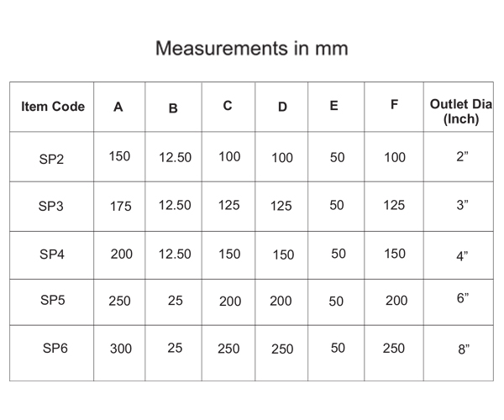Screen dimensions: 504x420
Task: Click the 12.50 value in SP2 row
Action: coord(176,157)
